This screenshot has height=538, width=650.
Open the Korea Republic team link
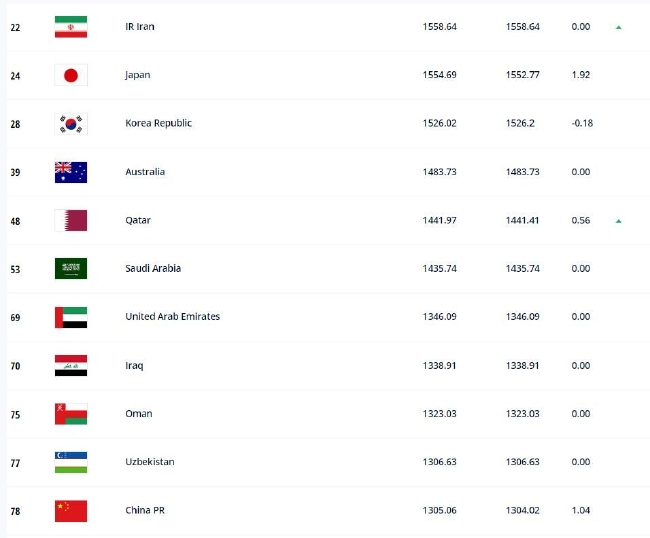pyautogui.click(x=158, y=124)
